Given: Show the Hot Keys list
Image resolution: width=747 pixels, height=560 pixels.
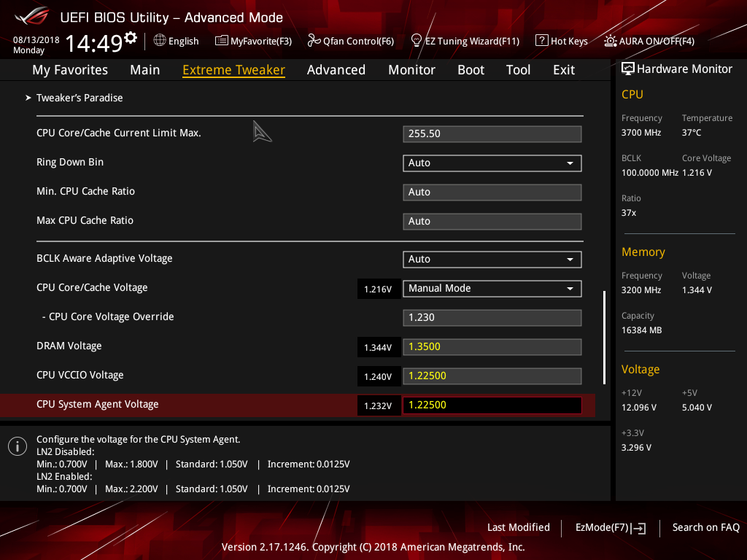Looking at the screenshot, I should 569,41.
